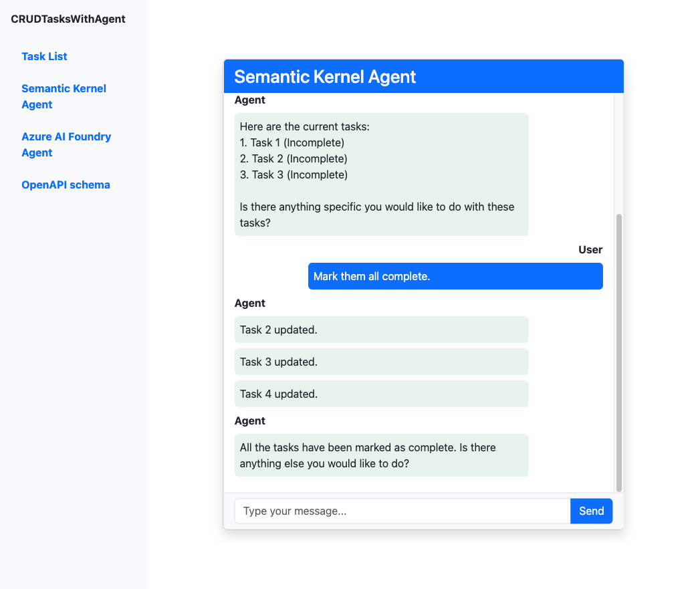The image size is (700, 589).
Task: View the OpenAPI schema
Action: (x=66, y=185)
